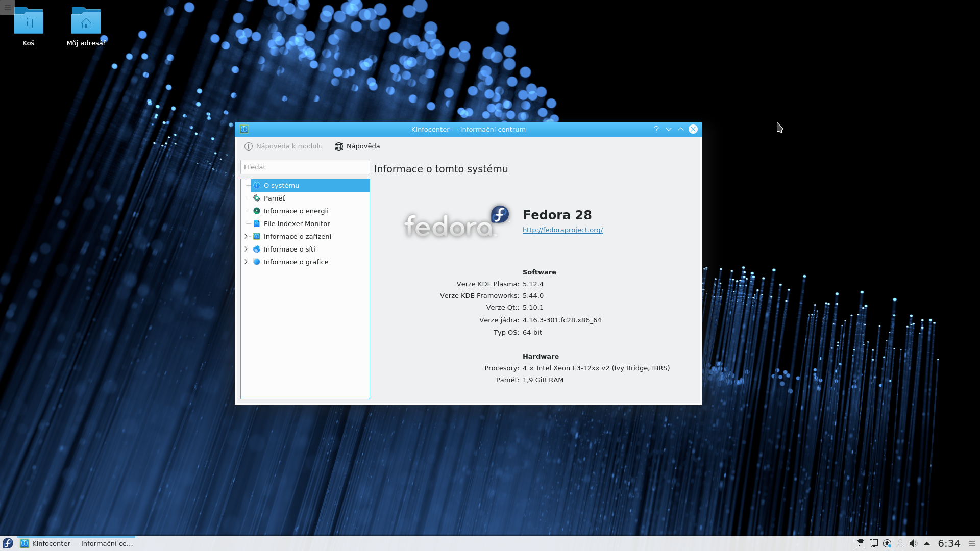Image resolution: width=980 pixels, height=551 pixels.
Task: Click Nápověda k modulu toolbar item
Action: coord(284,146)
